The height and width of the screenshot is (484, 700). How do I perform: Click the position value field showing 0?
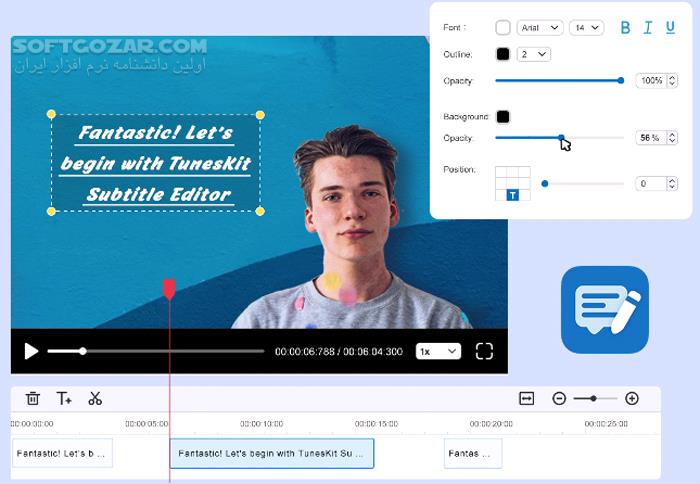point(651,184)
